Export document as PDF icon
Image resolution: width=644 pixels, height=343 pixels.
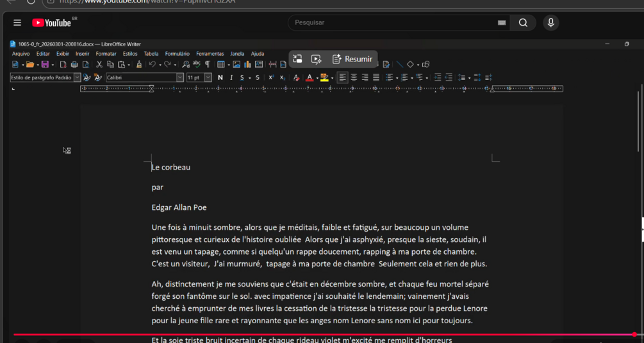pyautogui.click(x=63, y=65)
